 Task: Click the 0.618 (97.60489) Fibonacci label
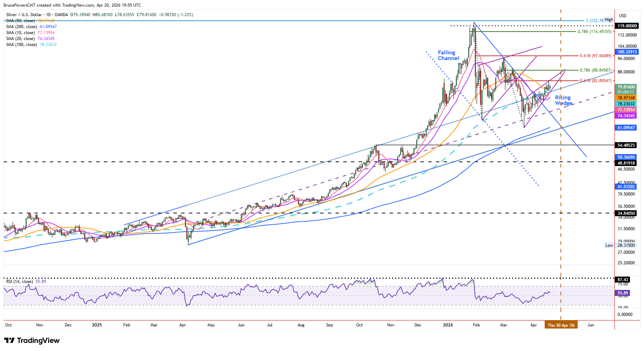tap(596, 56)
